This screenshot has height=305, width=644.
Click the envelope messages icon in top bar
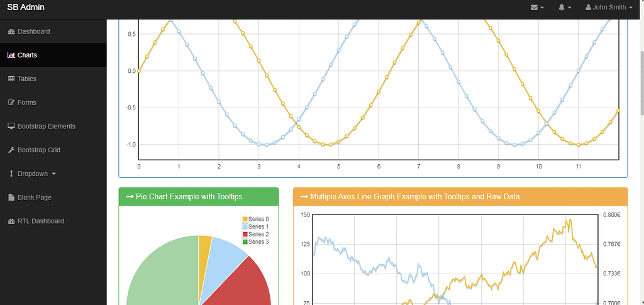click(535, 8)
